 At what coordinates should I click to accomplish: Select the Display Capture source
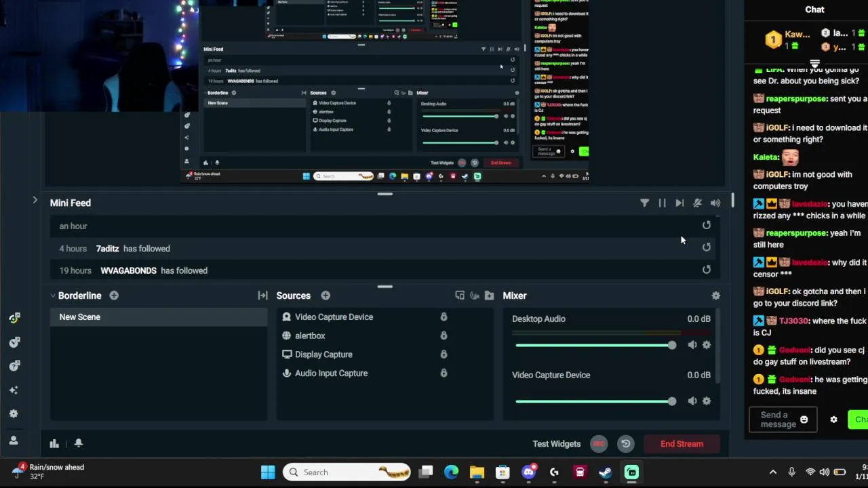point(323,354)
